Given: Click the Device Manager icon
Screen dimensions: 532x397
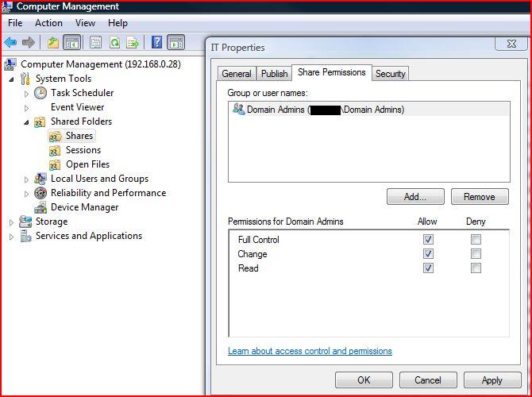Looking at the screenshot, I should pyautogui.click(x=40, y=207).
